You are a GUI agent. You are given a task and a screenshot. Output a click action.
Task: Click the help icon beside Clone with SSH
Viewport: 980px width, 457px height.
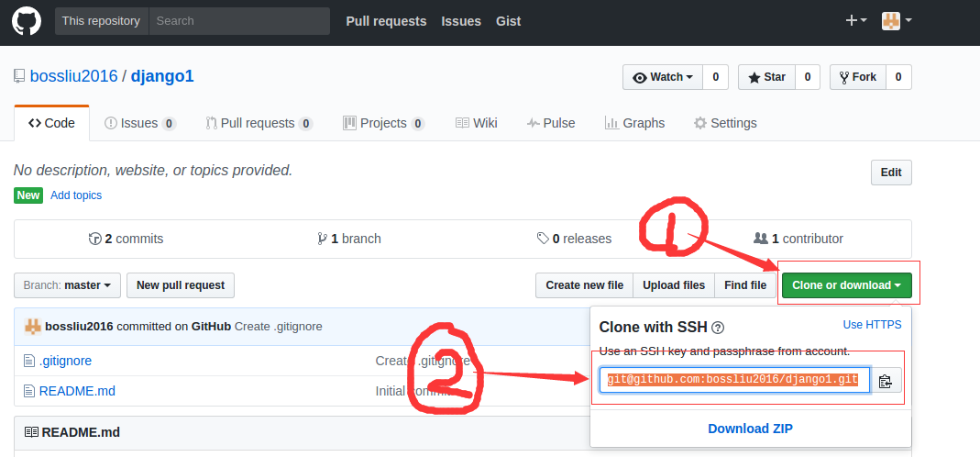(718, 328)
